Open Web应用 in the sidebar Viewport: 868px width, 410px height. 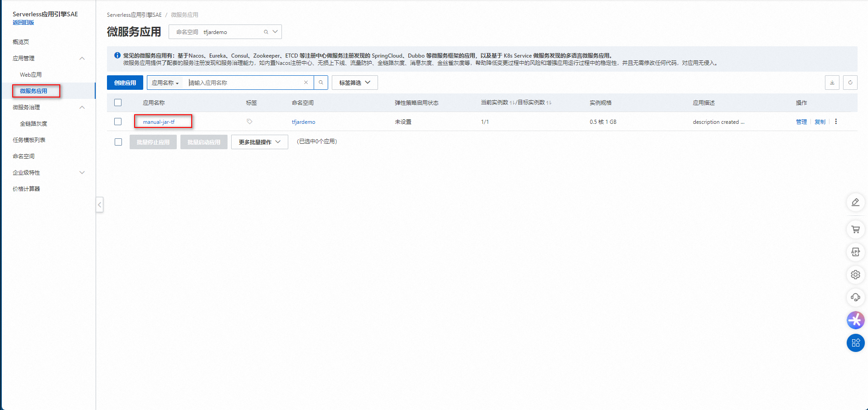31,74
